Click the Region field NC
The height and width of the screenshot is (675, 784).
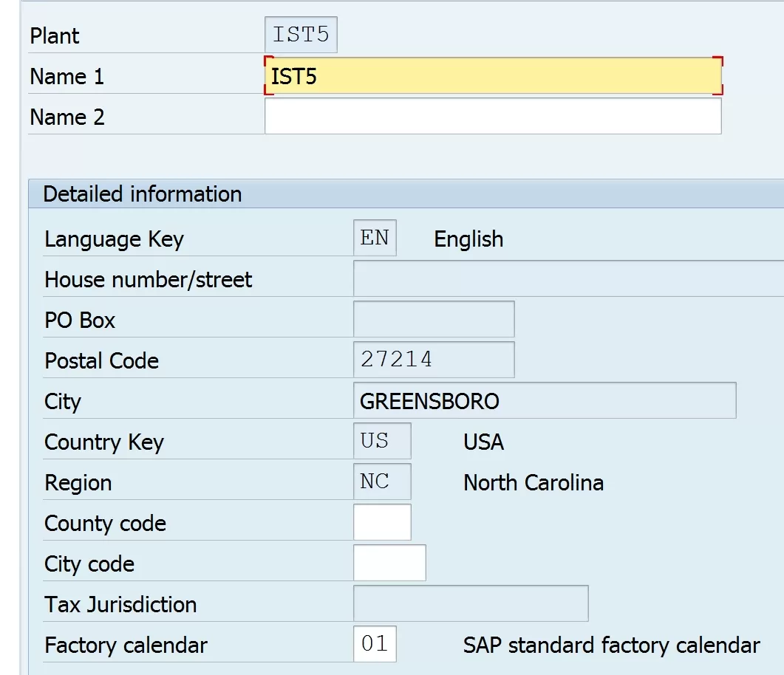pos(383,482)
